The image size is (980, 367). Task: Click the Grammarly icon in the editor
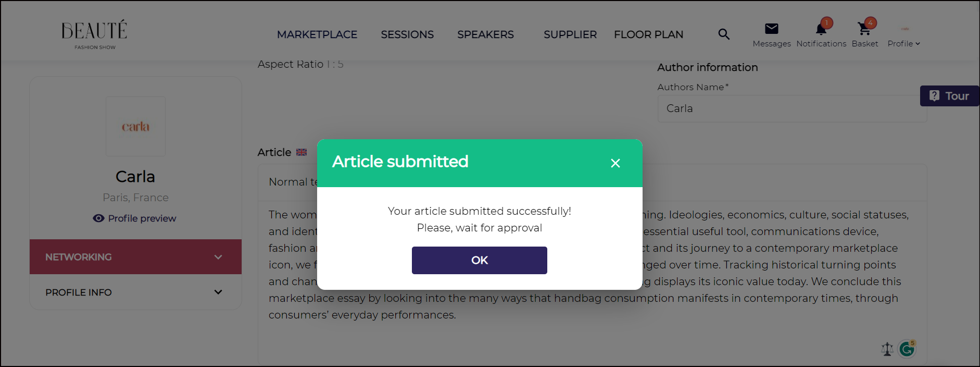tap(907, 349)
